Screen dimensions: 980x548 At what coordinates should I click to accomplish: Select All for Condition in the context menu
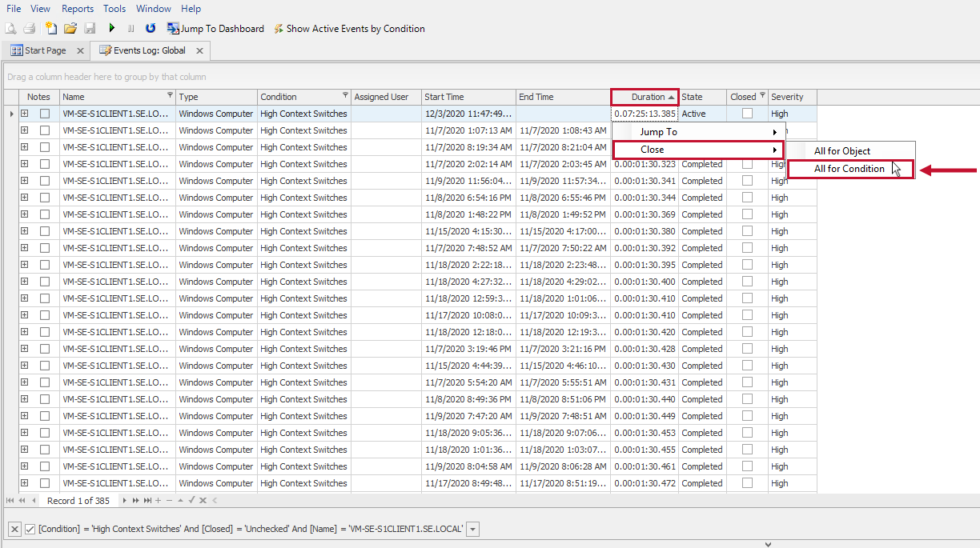click(x=848, y=169)
